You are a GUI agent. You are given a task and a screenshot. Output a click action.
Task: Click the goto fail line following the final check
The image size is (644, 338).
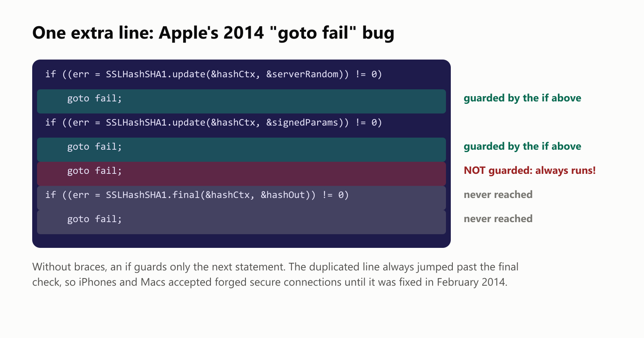[x=242, y=222]
